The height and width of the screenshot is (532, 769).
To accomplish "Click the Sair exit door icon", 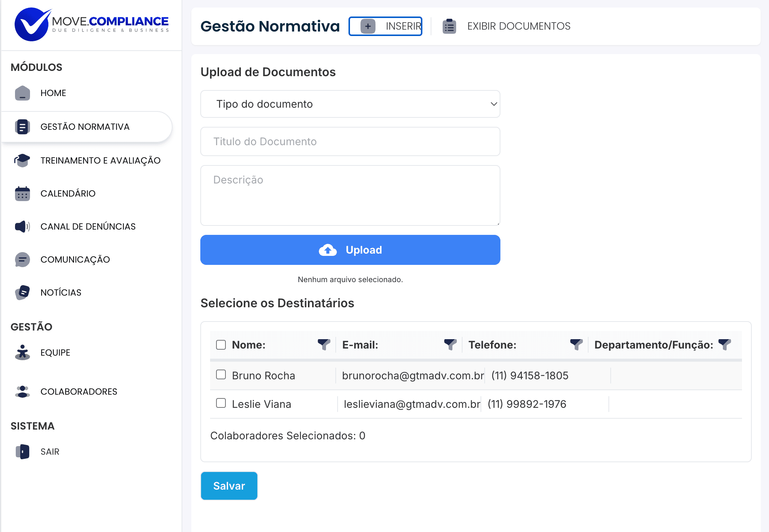I will pos(22,452).
